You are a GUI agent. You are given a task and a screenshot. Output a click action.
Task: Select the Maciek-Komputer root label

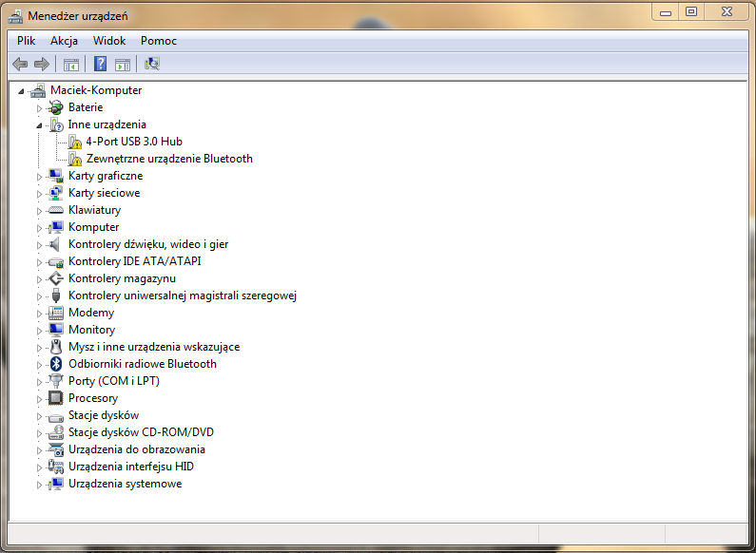pyautogui.click(x=96, y=90)
